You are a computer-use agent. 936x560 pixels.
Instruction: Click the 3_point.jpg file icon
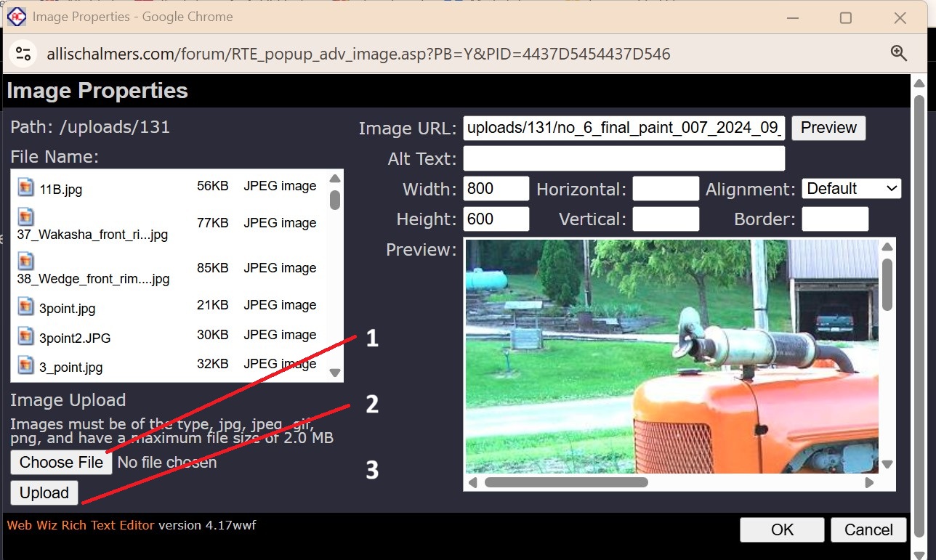coord(26,365)
